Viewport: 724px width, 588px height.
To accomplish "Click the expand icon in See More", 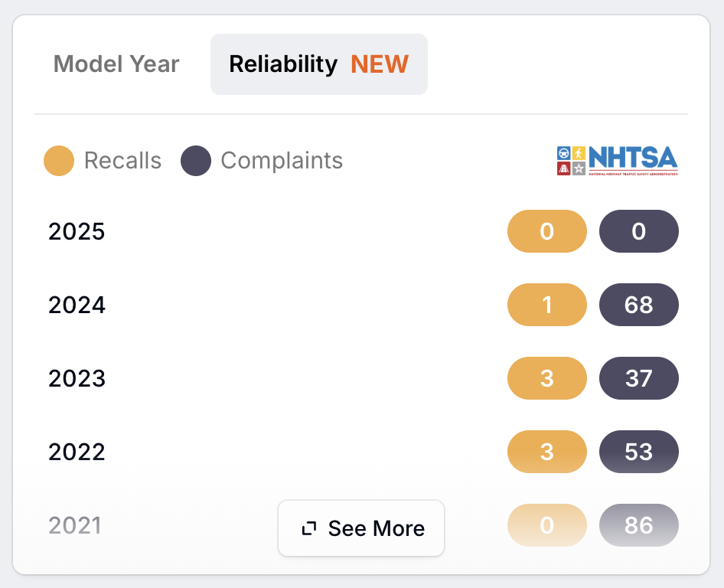I will click(309, 528).
